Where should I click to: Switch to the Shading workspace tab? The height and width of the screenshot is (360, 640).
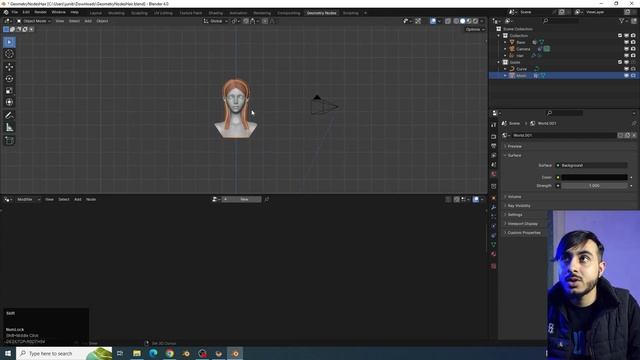(216, 13)
